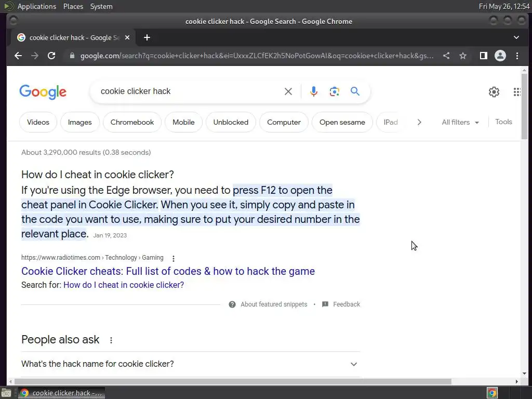532x399 pixels.
Task: Click the About featured snippets help icon
Action: (x=232, y=304)
